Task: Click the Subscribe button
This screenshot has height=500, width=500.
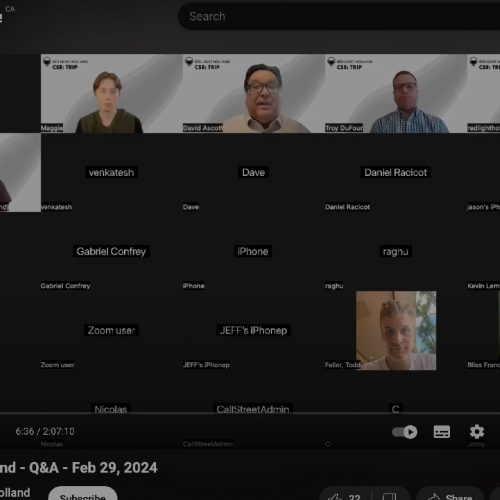Action: coord(83,493)
